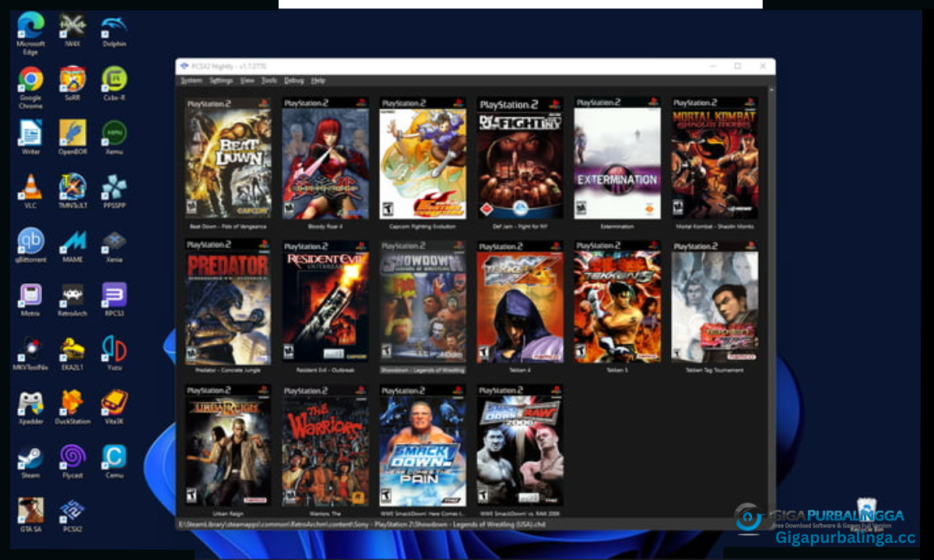Viewport: 934px width, 560px height.
Task: Click the 'Urban Reign' title label
Action: pyautogui.click(x=228, y=514)
